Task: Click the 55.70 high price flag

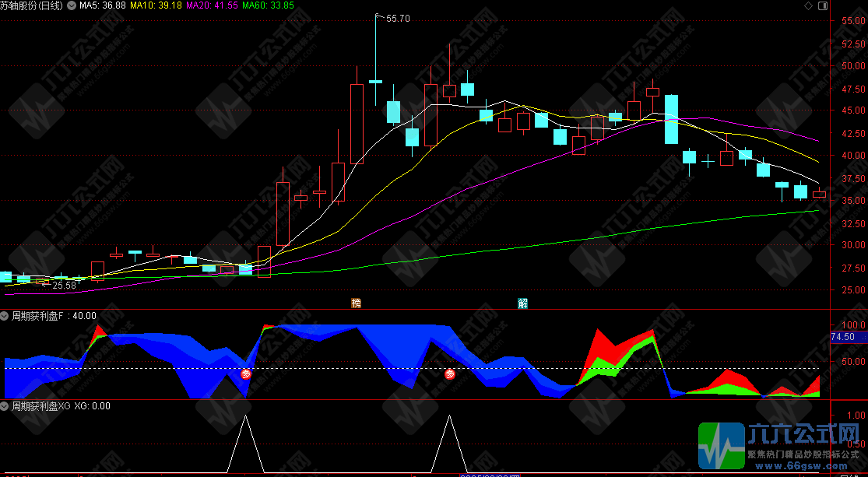Action: click(x=396, y=18)
